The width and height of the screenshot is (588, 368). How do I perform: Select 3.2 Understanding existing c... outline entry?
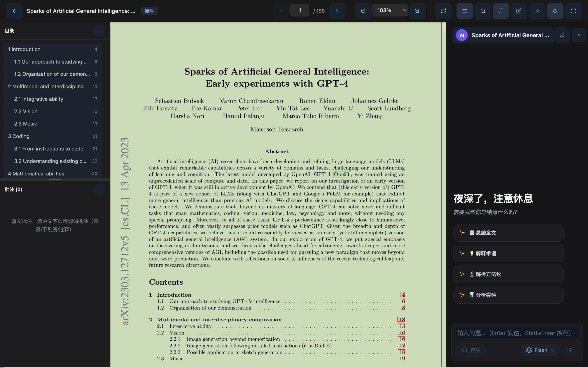pos(52,161)
